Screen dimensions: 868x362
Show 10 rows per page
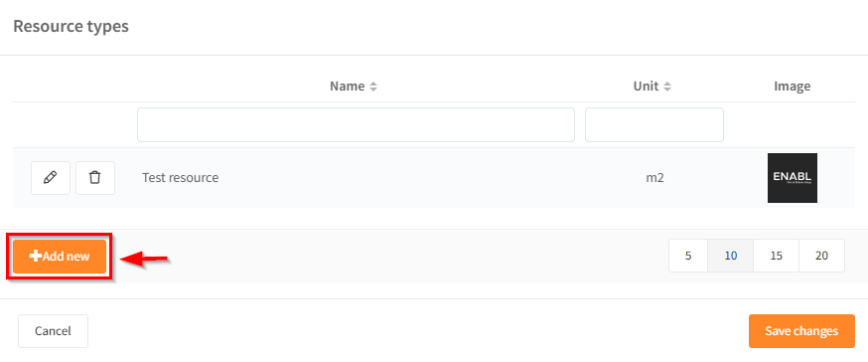tap(731, 256)
